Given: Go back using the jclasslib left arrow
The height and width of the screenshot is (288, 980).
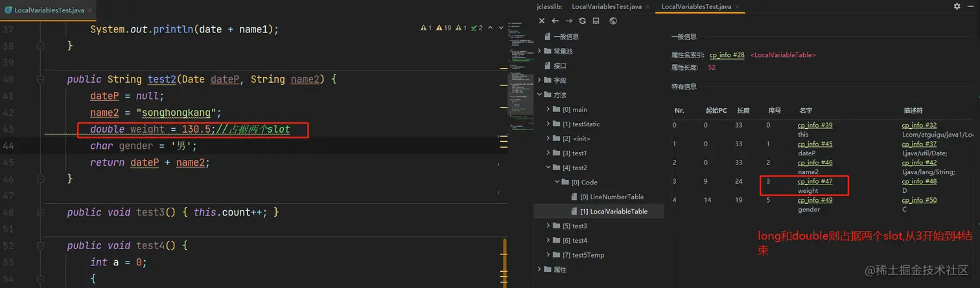Looking at the screenshot, I should [555, 21].
